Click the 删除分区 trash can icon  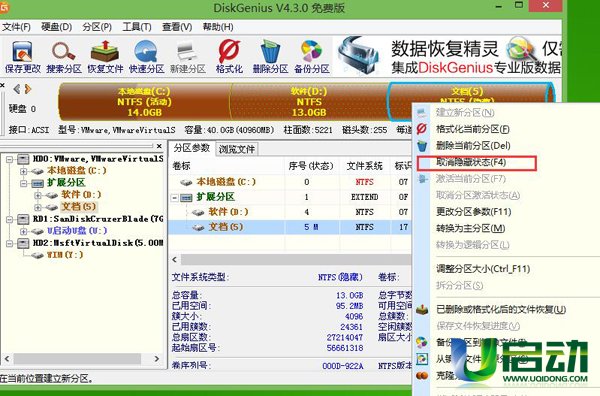(270, 57)
